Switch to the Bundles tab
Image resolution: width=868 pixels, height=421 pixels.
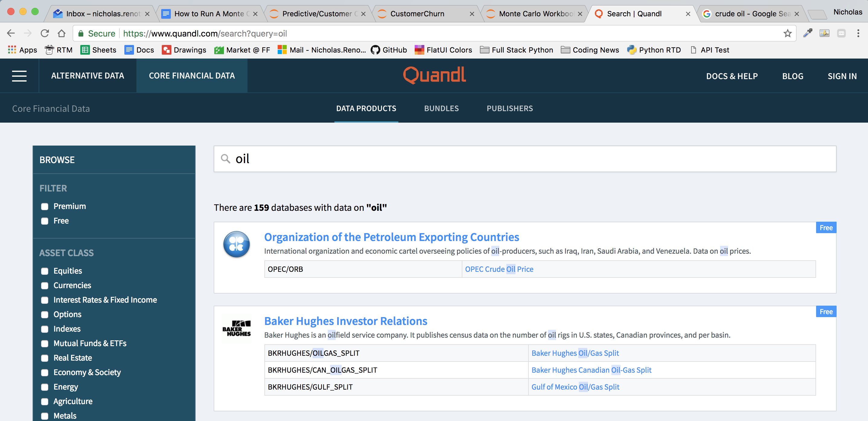(x=442, y=108)
